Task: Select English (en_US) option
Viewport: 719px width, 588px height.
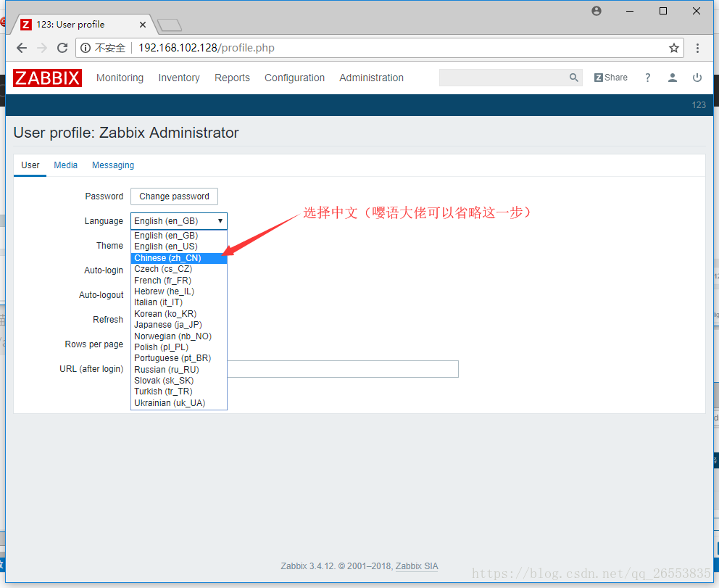Action: pos(179,247)
